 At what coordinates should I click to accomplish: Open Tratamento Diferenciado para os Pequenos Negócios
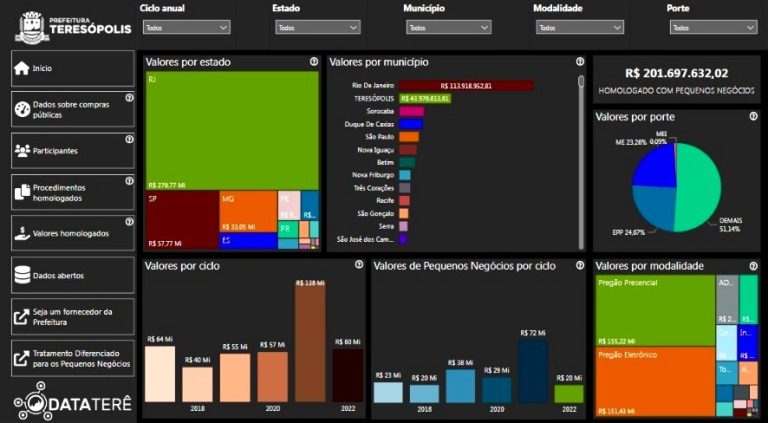pyautogui.click(x=72, y=358)
